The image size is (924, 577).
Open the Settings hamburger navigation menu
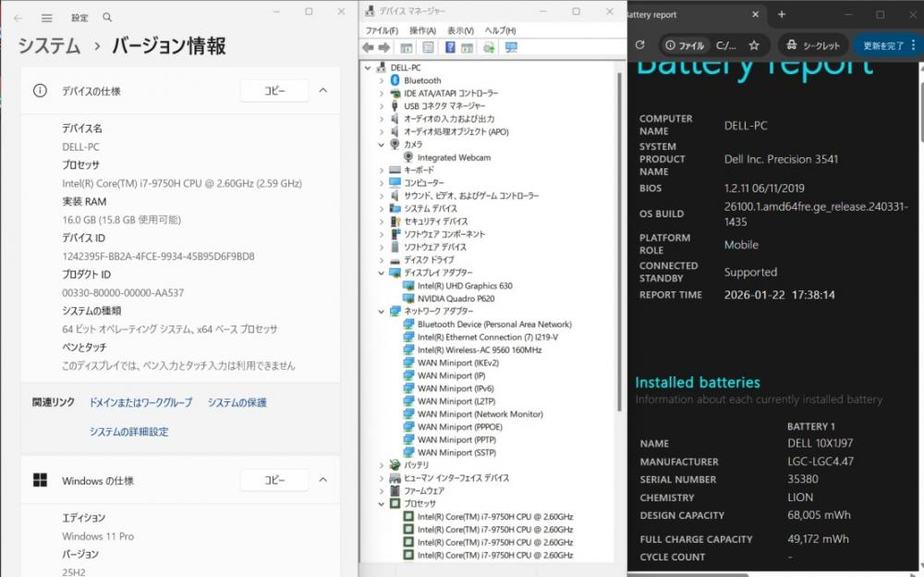pyautogui.click(x=46, y=18)
